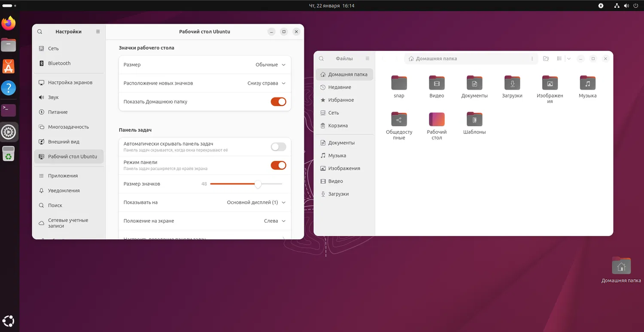Open Уведомления settings
The width and height of the screenshot is (644, 332).
[x=69, y=191]
